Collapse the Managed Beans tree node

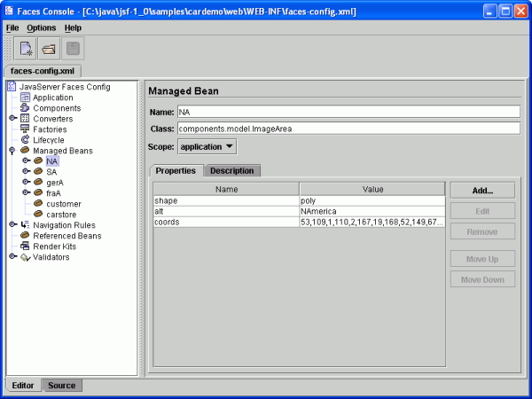12,151
